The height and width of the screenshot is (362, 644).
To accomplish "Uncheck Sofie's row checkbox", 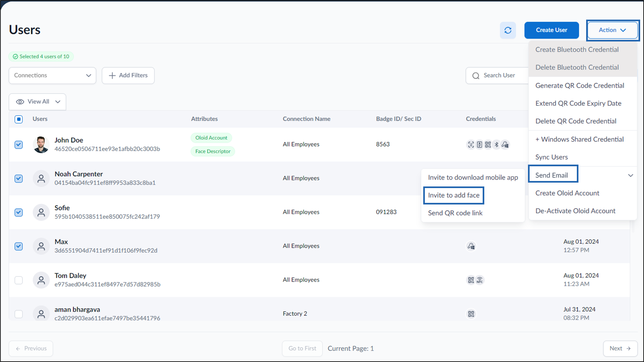I will click(x=19, y=213).
